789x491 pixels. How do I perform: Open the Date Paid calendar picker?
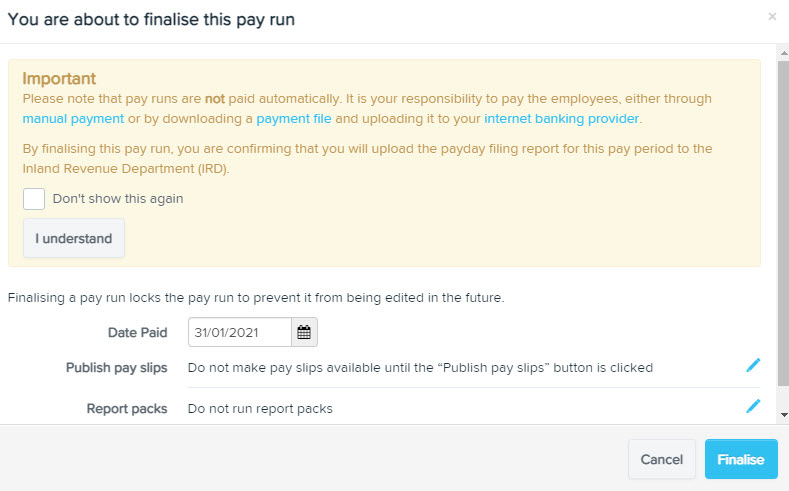click(x=304, y=332)
